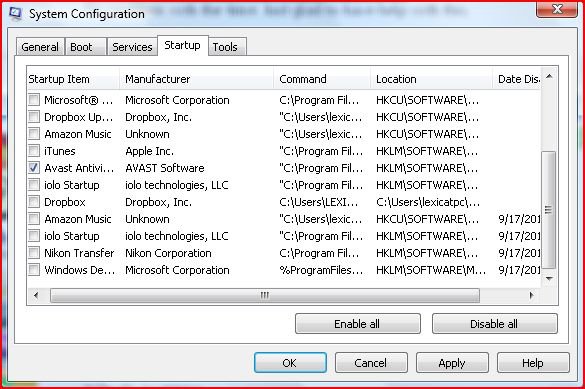Screen dimensions: 585x389
Task: Enable the Microsoft® startup item checkbox
Action: coord(34,100)
